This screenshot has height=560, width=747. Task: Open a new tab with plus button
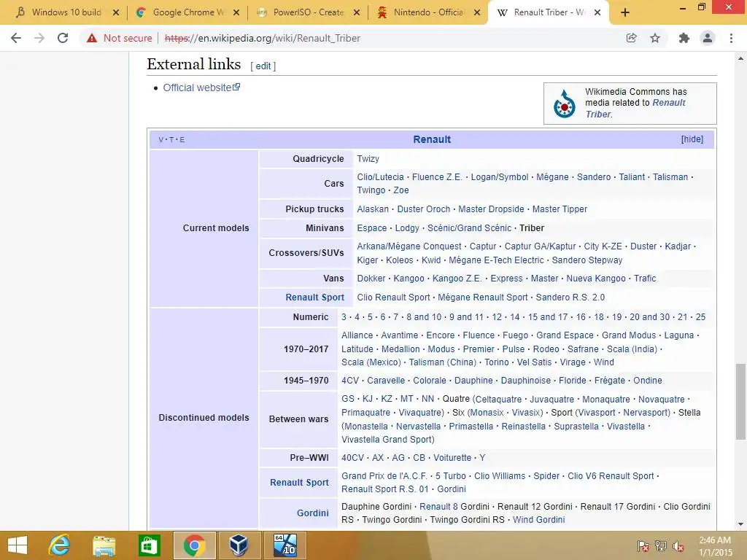[x=625, y=13]
